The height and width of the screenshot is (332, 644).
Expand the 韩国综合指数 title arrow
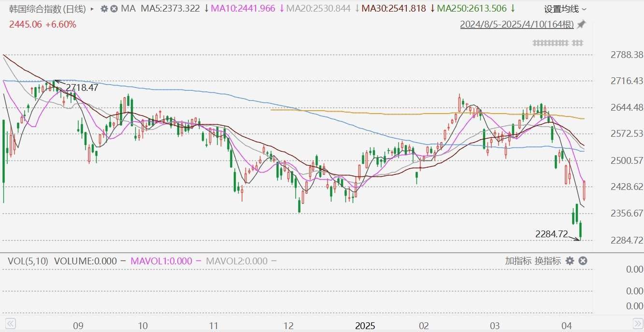click(92, 9)
